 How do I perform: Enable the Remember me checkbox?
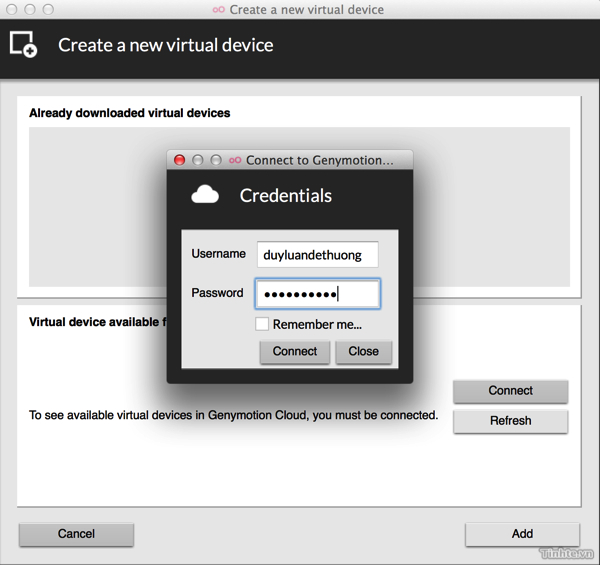tap(262, 324)
